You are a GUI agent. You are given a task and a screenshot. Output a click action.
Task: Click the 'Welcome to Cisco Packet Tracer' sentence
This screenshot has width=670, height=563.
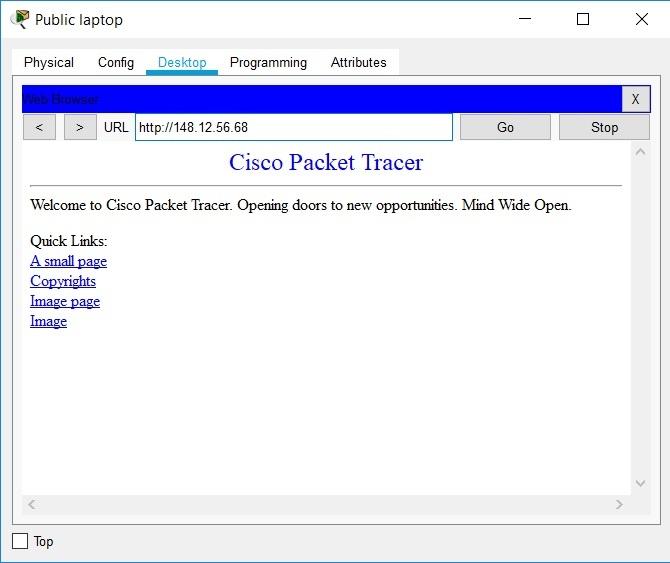tap(301, 205)
